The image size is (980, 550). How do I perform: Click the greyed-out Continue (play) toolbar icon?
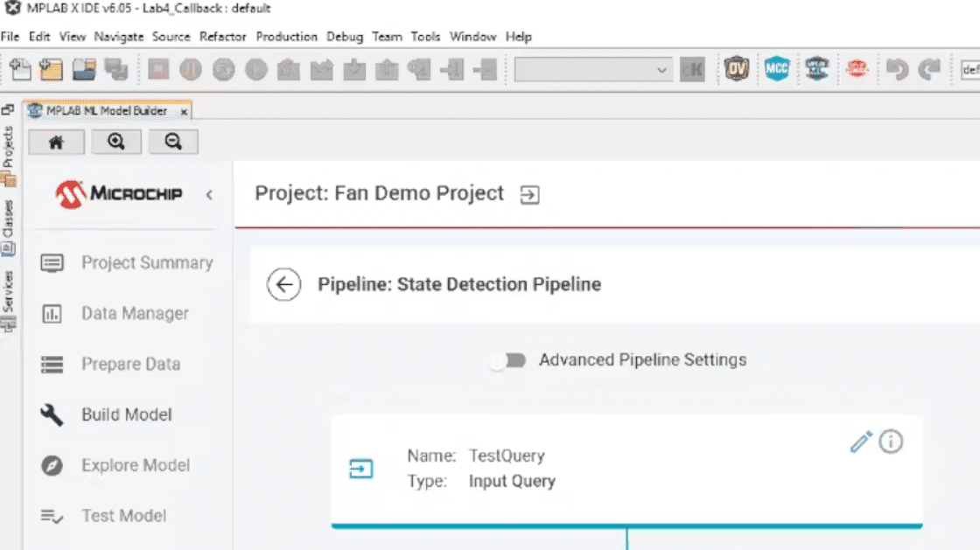point(255,69)
